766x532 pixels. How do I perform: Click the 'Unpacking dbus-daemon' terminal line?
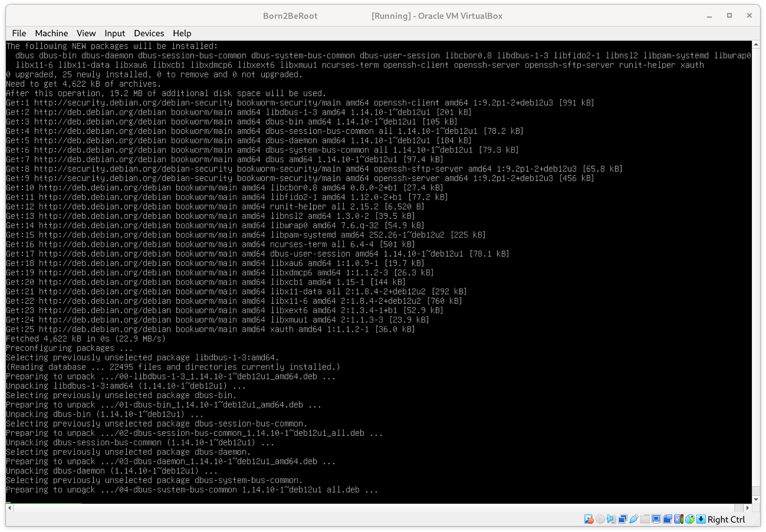click(112, 471)
